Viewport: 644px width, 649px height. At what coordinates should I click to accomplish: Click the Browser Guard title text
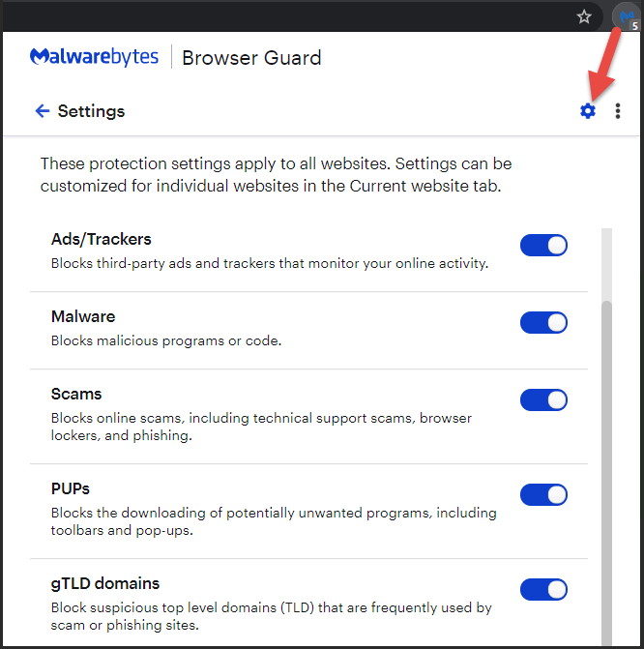tap(251, 57)
